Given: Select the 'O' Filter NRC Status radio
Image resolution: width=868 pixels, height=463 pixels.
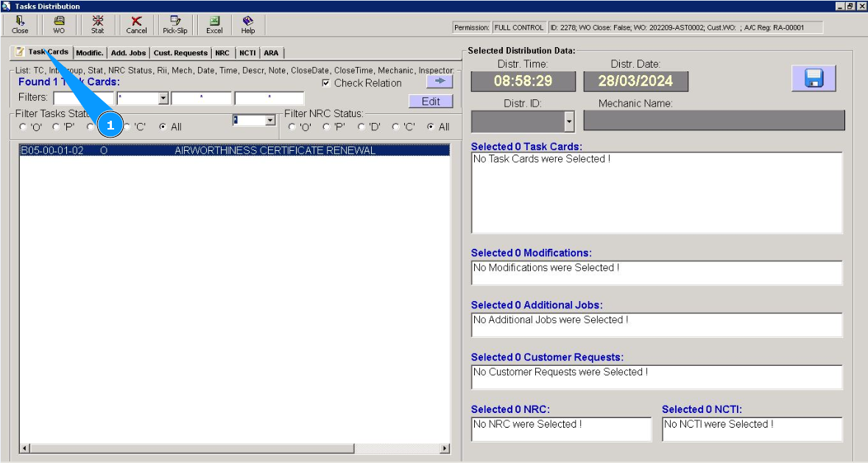Looking at the screenshot, I should point(292,127).
